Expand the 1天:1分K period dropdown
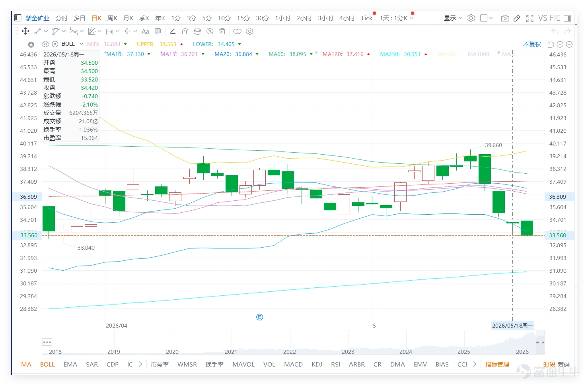This screenshot has width=588, height=386. coord(397,18)
